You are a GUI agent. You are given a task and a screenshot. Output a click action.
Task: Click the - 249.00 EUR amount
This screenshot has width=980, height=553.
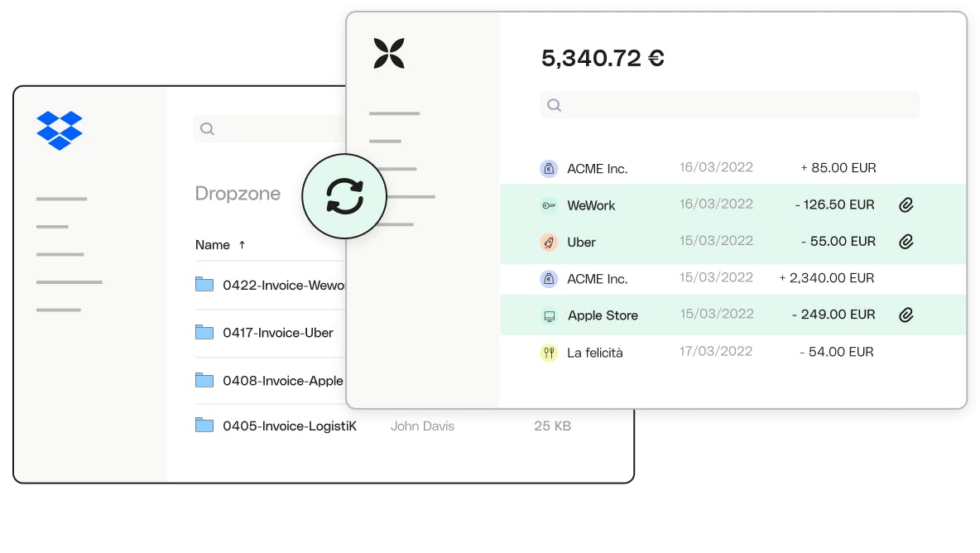click(x=833, y=315)
